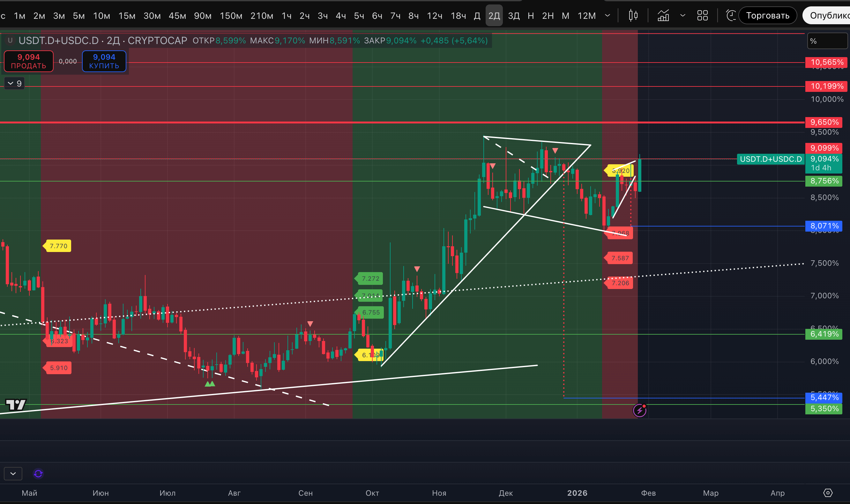The image size is (850, 504).
Task: Open the layout grid templates icon
Action: click(702, 16)
